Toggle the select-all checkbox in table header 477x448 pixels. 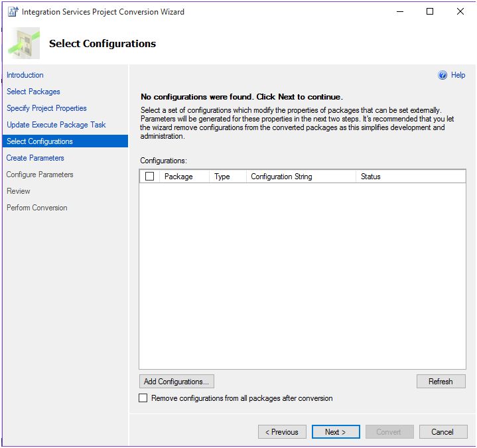[149, 177]
